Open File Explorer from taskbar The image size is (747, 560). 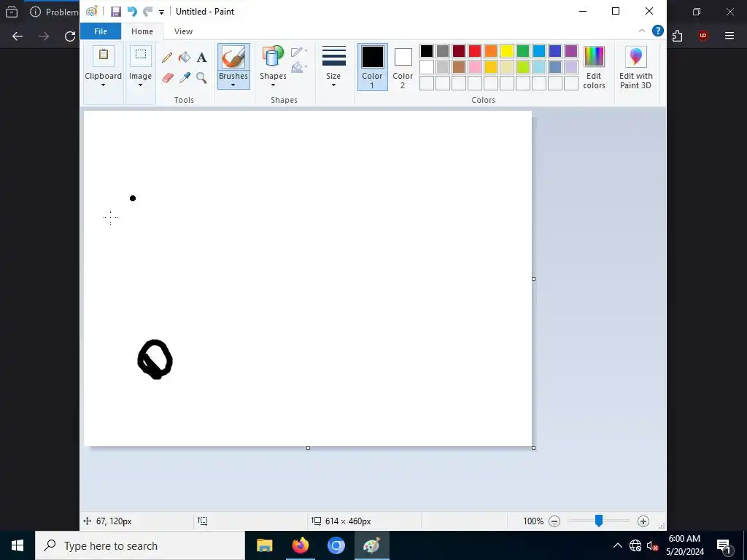[264, 545]
